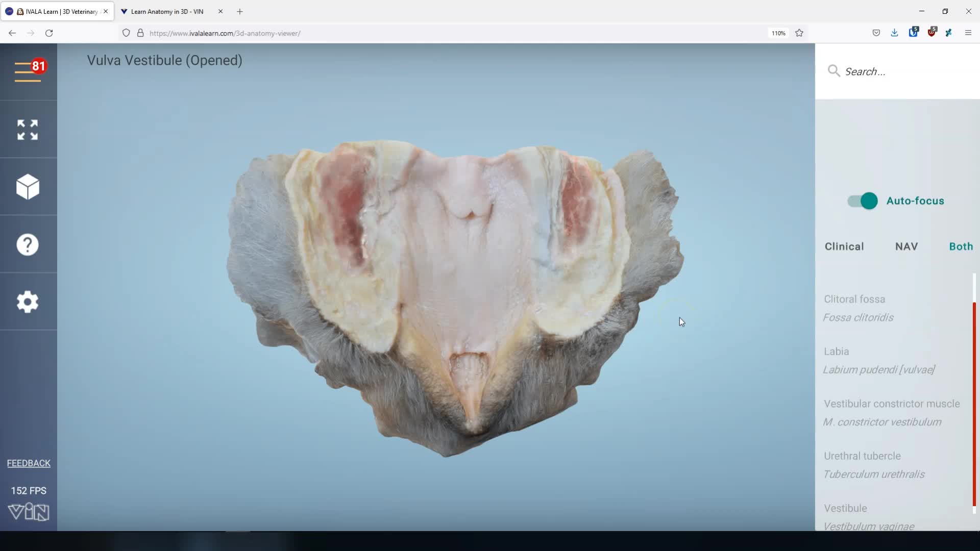Open viewer settings with the gear icon
Image resolution: width=980 pixels, height=551 pixels.
click(x=27, y=302)
